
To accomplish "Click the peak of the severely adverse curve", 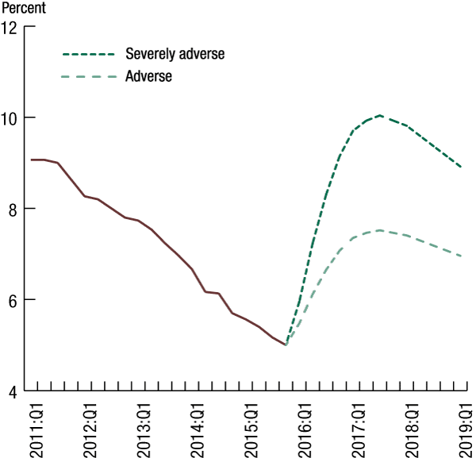I will click(x=380, y=116).
